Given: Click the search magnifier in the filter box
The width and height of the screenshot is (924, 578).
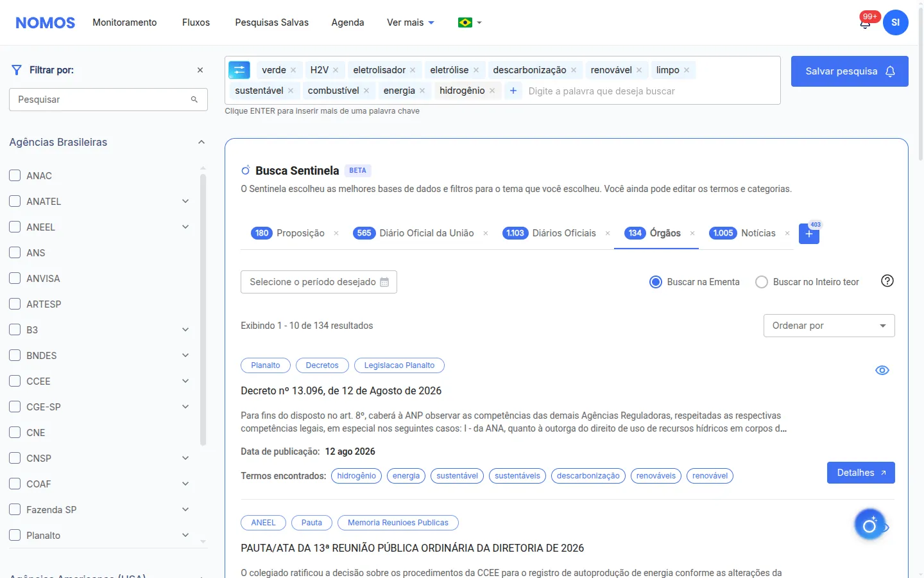Looking at the screenshot, I should point(194,100).
